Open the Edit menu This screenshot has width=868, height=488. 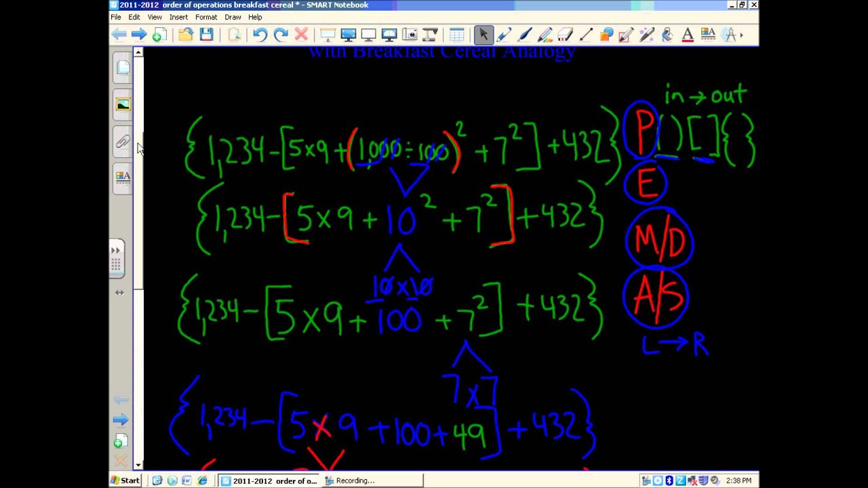[x=134, y=17]
